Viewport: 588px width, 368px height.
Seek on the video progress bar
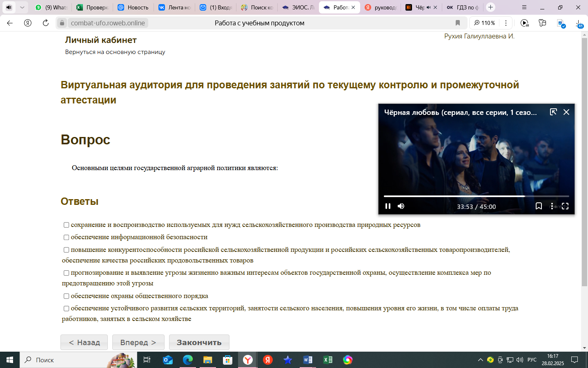[x=476, y=196]
